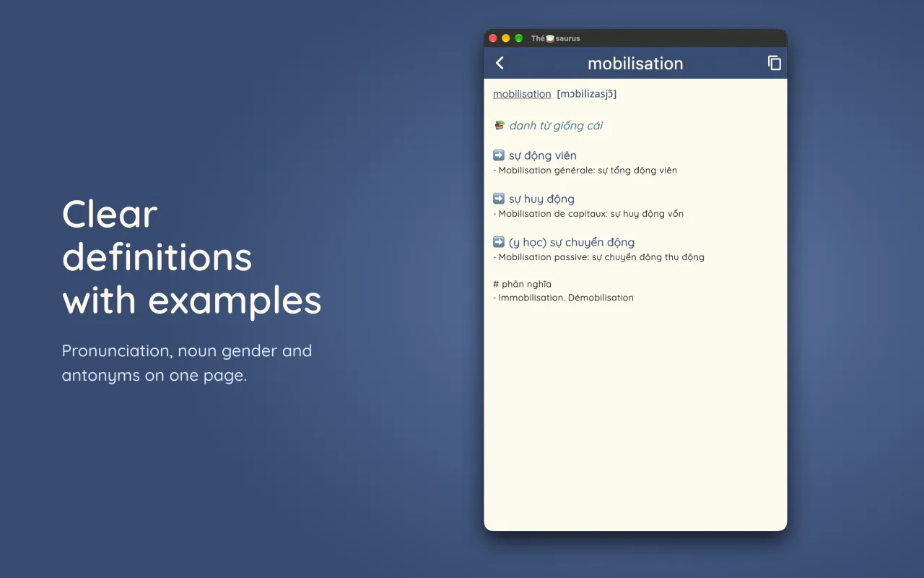Image resolution: width=924 pixels, height=578 pixels.
Task: Select the definition sự huy động
Action: (x=541, y=199)
